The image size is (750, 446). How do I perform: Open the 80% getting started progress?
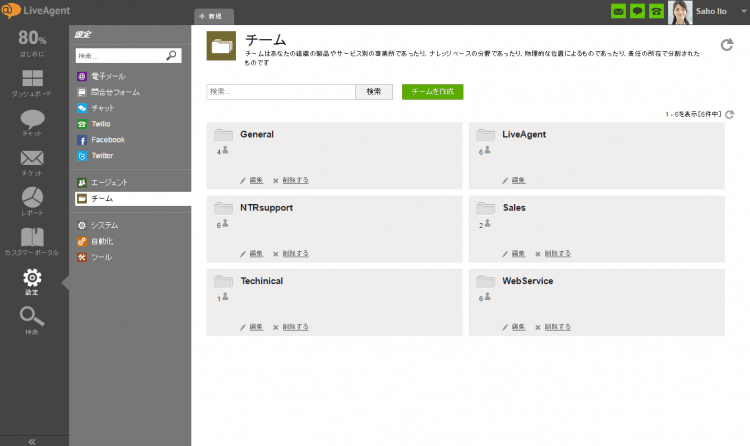coord(32,43)
